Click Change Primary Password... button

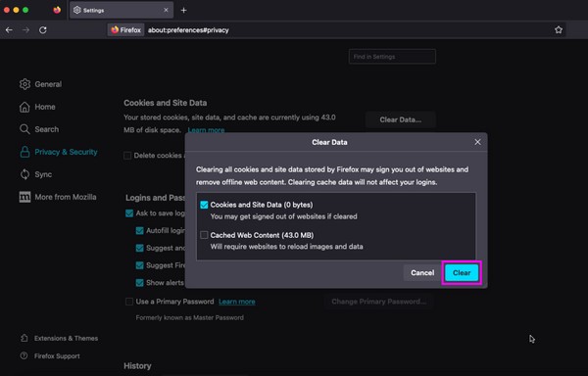click(378, 302)
